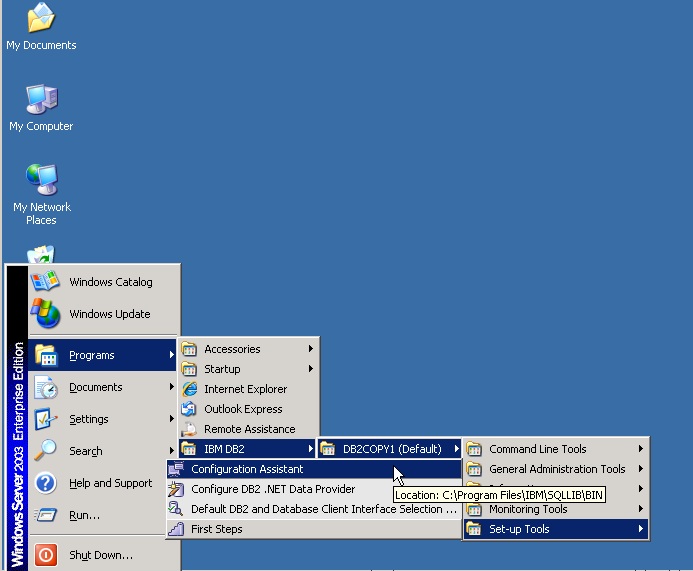This screenshot has width=693, height=571.
Task: Click the Configure DB2 .NET Data Provider icon
Action: point(176,489)
